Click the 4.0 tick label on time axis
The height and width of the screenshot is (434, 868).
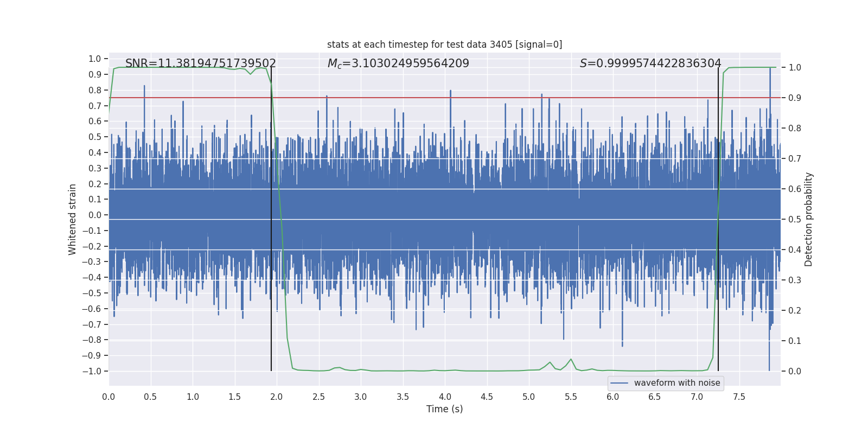click(x=445, y=397)
